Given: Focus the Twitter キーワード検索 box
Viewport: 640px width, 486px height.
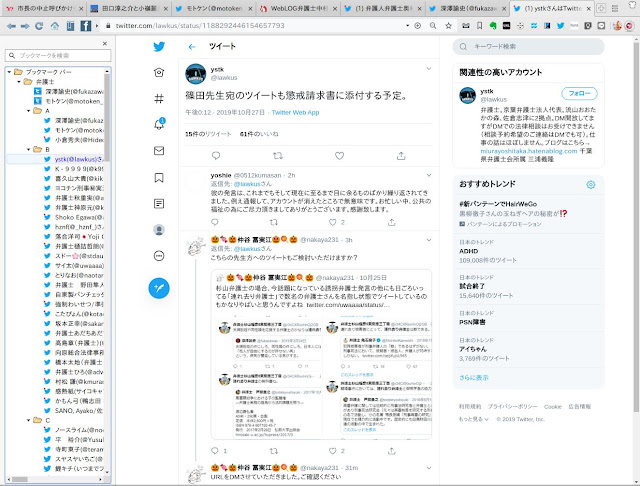Looking at the screenshot, I should point(528,47).
